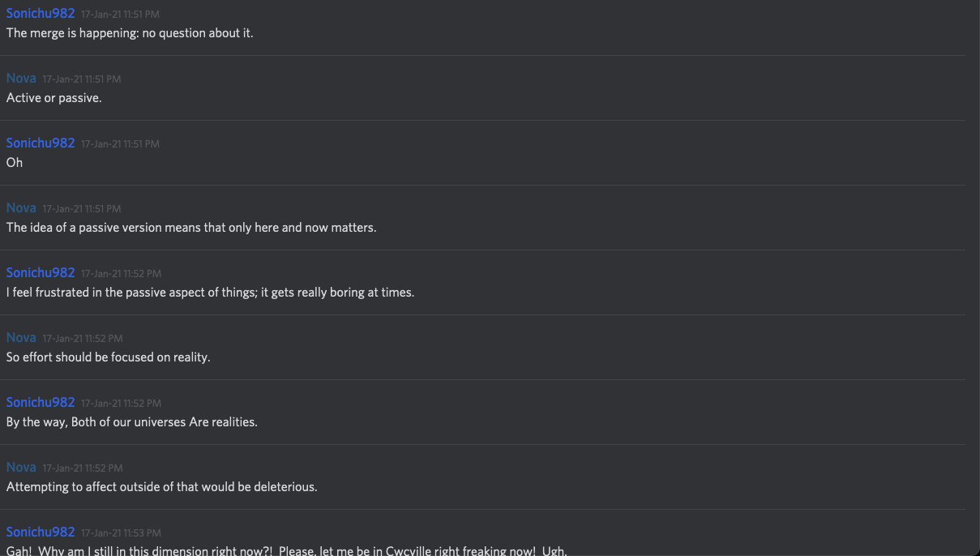980x556 pixels.
Task: Click Sonichu982 above the "Gah! Why am I" message
Action: 41,532
